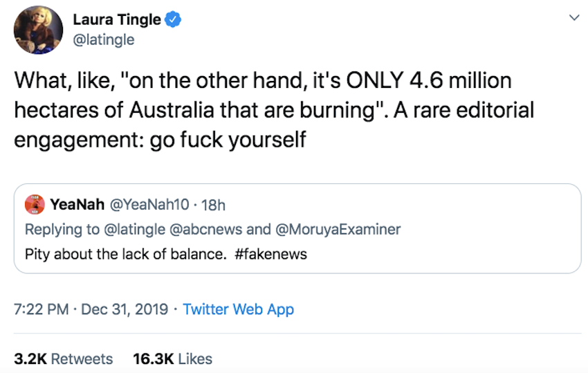Click the @latingle handle under the name
The width and height of the screenshot is (588, 373).
104,40
